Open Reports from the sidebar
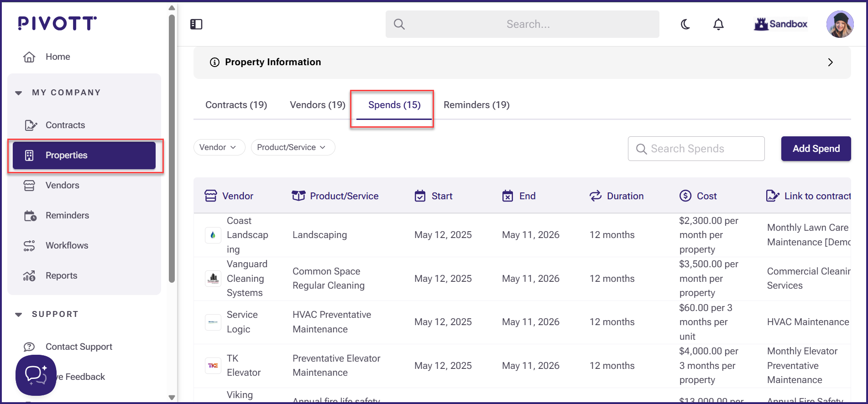The width and height of the screenshot is (868, 404). pos(61,276)
